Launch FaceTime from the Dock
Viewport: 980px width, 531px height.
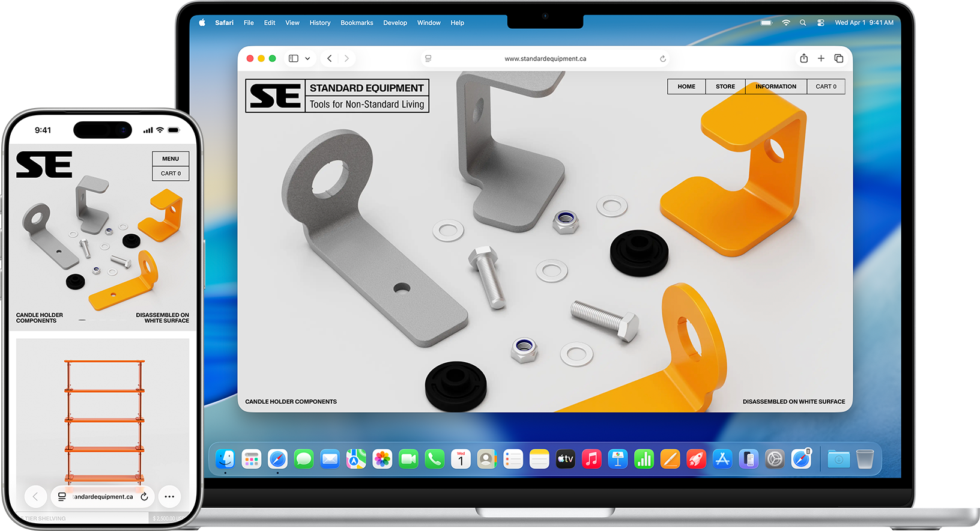pos(408,460)
